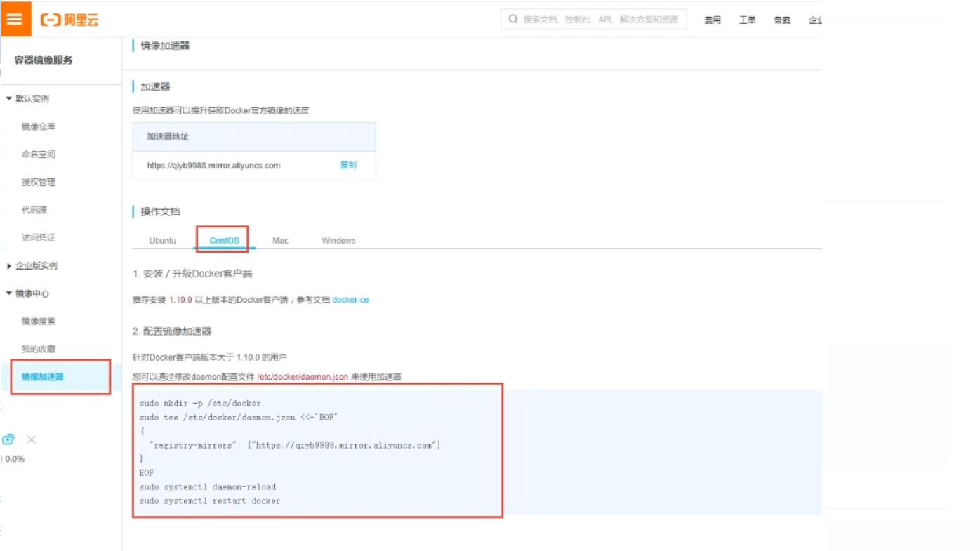The height and width of the screenshot is (551, 980).
Task: Click the https://qiyb9988.mirror.aliyuncs.com address text
Action: (213, 166)
